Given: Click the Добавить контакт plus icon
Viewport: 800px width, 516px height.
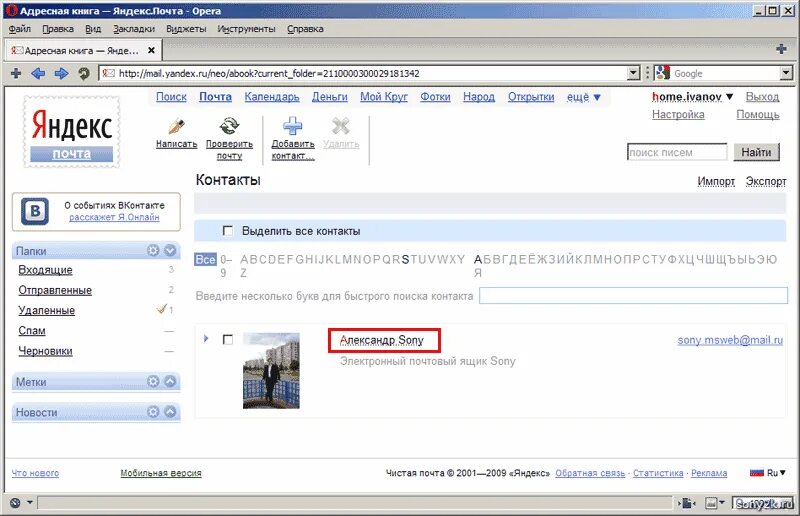Looking at the screenshot, I should click(292, 126).
